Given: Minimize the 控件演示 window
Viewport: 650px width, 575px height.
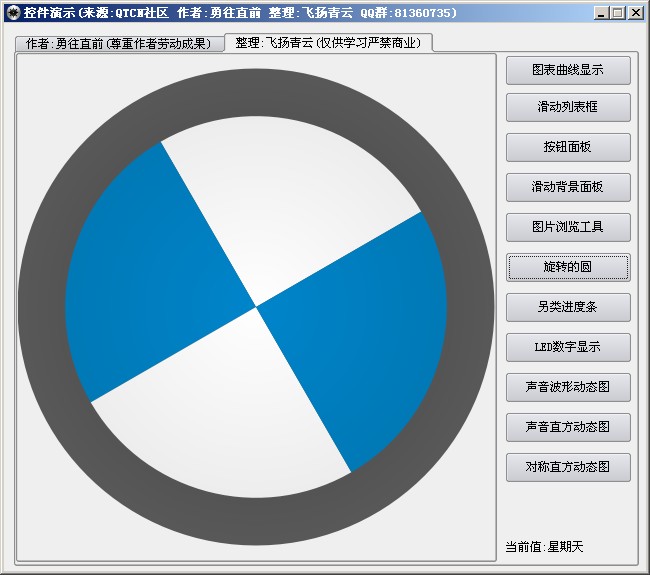Looking at the screenshot, I should [x=601, y=13].
